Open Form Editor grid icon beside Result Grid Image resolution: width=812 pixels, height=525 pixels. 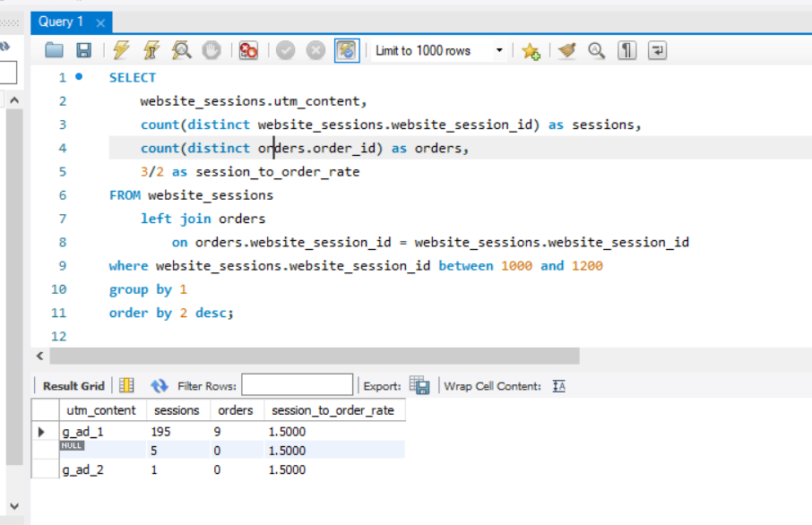click(126, 385)
